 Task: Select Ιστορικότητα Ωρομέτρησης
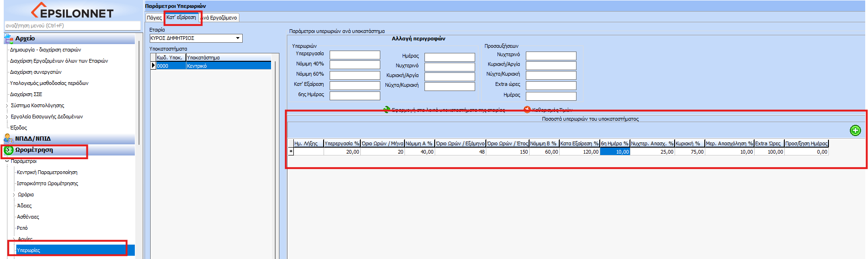click(47, 183)
